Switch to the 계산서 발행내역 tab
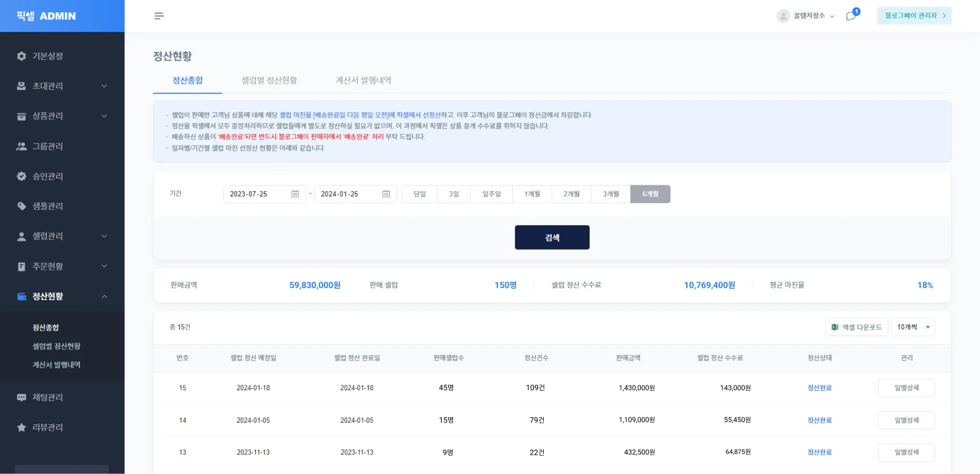 [363, 81]
